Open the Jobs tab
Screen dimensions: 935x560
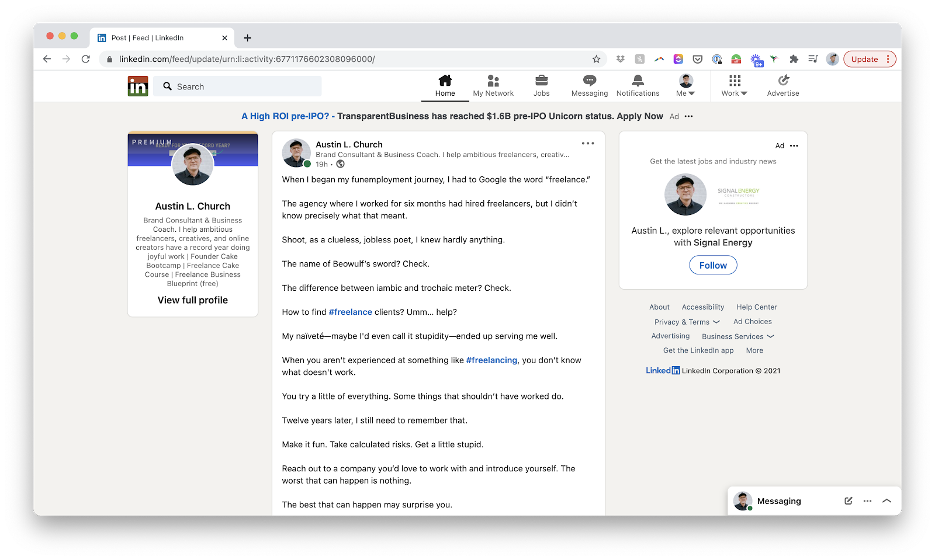pyautogui.click(x=541, y=86)
